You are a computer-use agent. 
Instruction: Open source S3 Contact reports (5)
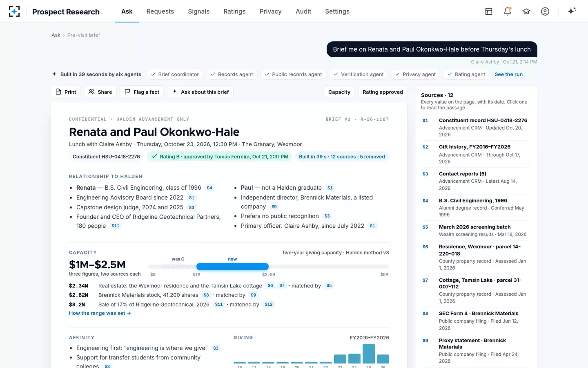pos(476,181)
